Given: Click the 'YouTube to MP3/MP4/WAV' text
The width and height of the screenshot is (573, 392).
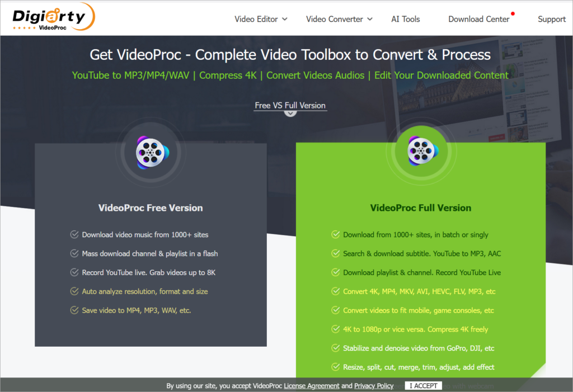Looking at the screenshot, I should [x=130, y=75].
